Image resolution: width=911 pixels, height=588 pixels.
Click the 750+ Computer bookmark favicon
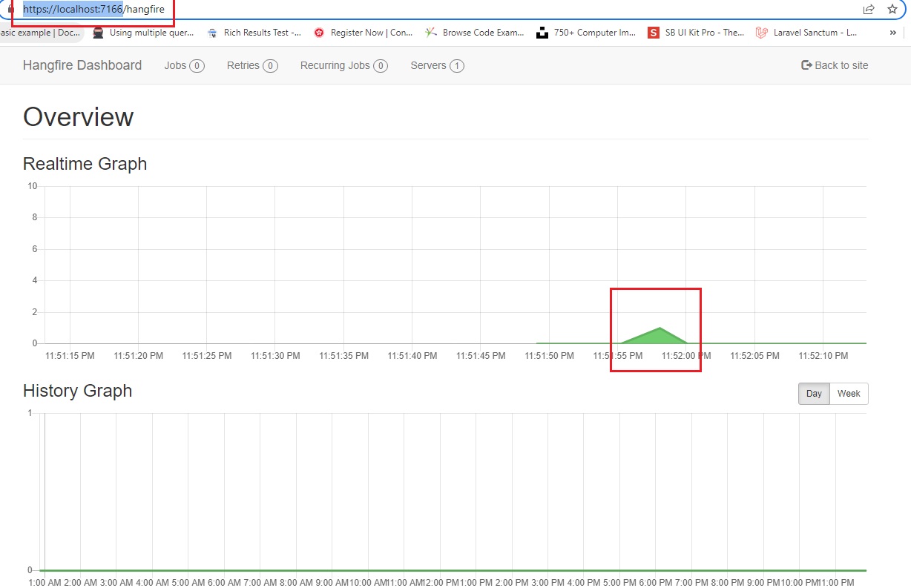[x=542, y=33]
